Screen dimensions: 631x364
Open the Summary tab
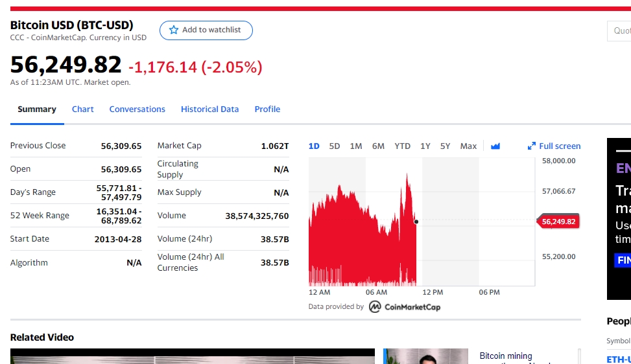pos(37,109)
